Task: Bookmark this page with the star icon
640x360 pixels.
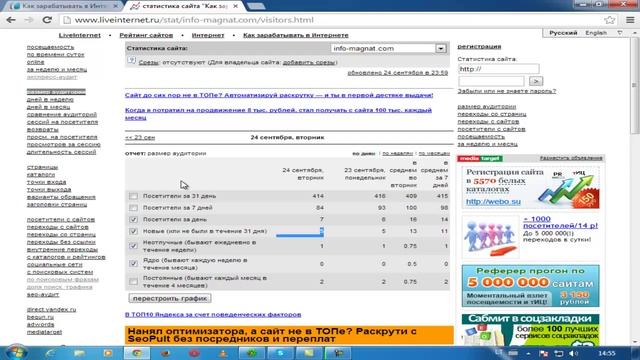Action: click(x=609, y=20)
